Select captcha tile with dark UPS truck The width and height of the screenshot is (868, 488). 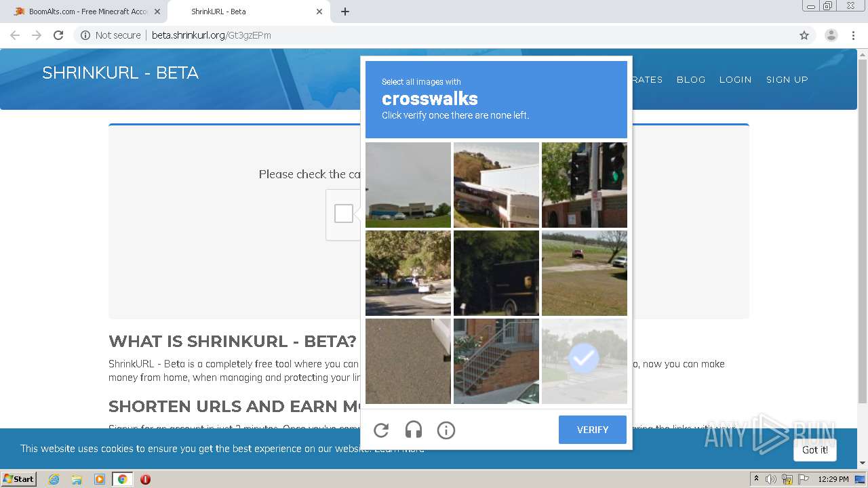click(496, 273)
